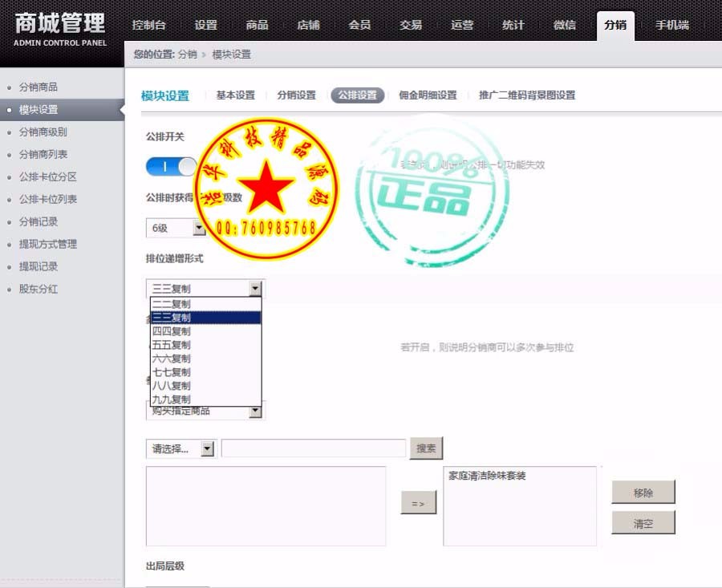Image resolution: width=722 pixels, height=588 pixels.
Task: Switch to the 推广二维码背景图设置 tab
Action: 527,95
